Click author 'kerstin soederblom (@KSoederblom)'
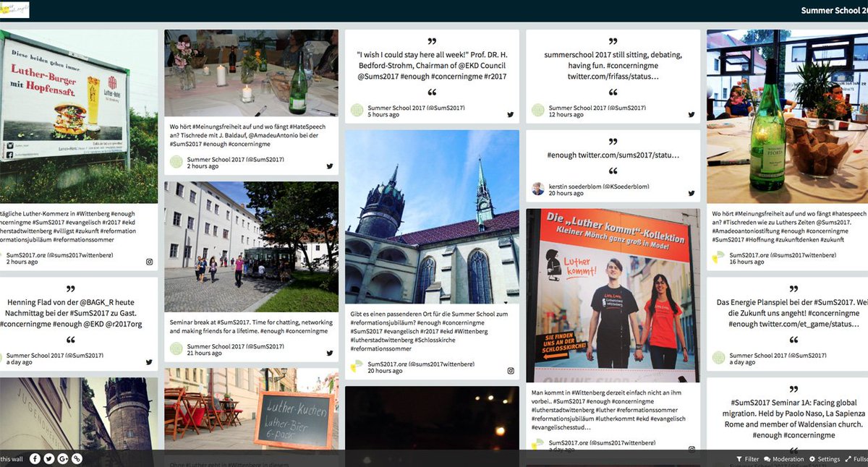The image size is (868, 467). pos(599,186)
